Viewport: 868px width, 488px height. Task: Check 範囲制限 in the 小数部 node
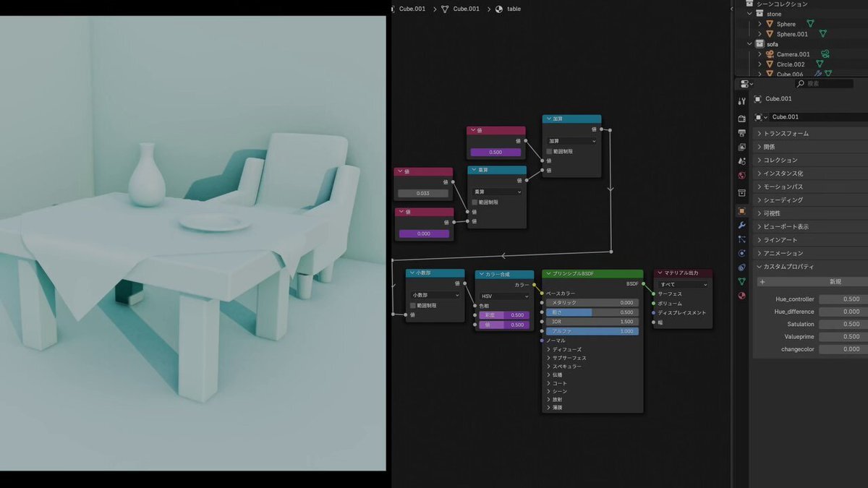(413, 306)
